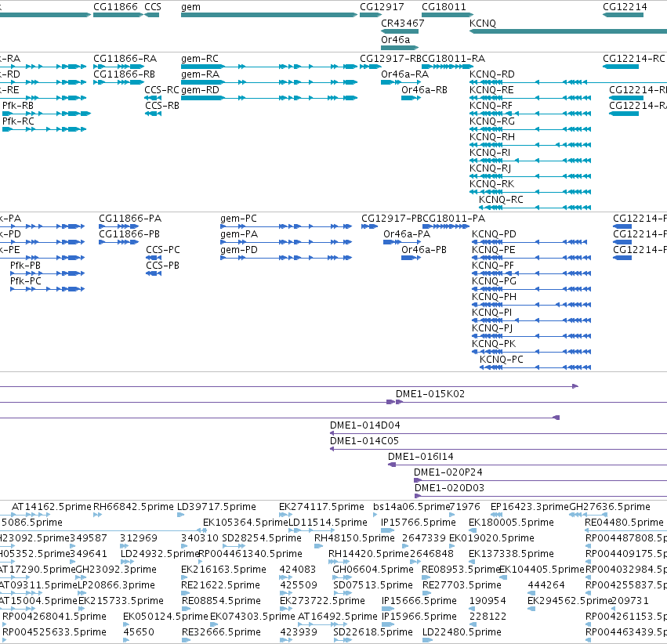Image resolution: width=667 pixels, height=644 pixels.
Task: Select the Or46a gene feature
Action: pos(400,47)
